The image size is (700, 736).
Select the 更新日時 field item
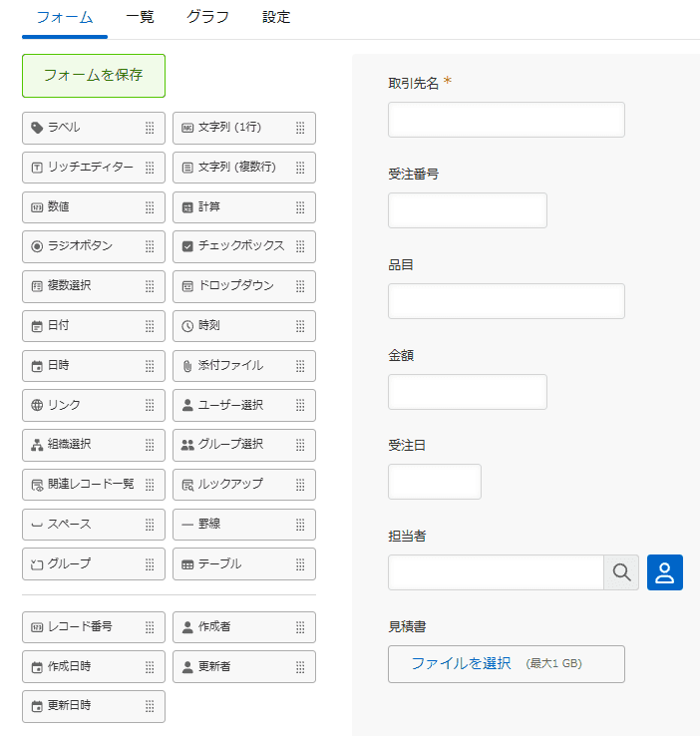click(94, 706)
